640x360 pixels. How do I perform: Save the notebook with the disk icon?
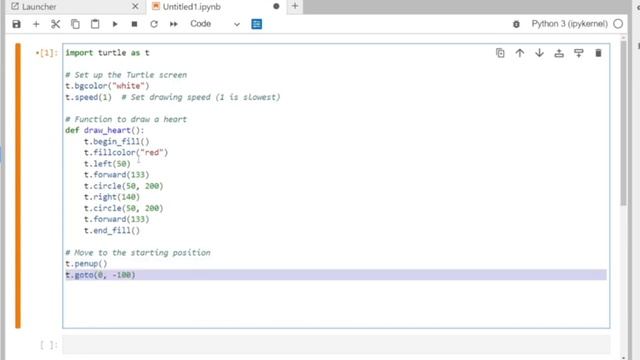16,24
